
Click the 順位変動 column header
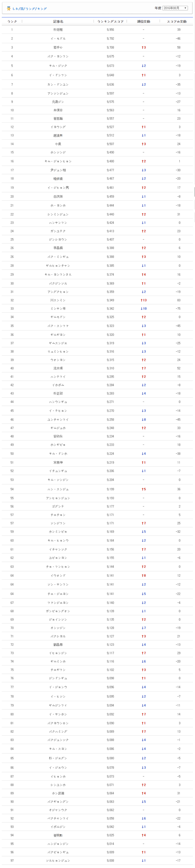(144, 22)
